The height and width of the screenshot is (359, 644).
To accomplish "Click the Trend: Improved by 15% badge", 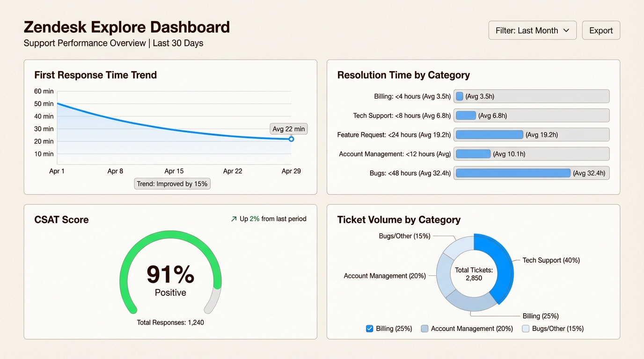I will (172, 184).
